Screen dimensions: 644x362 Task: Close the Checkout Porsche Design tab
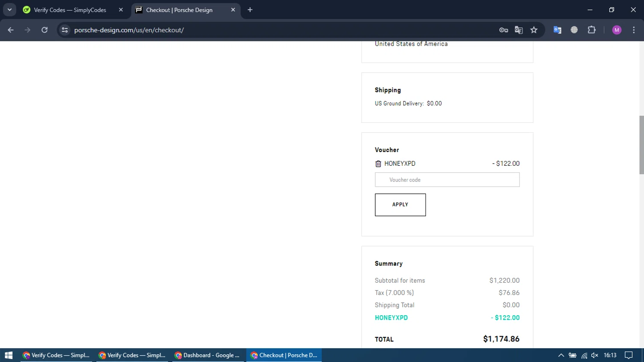coord(233,10)
